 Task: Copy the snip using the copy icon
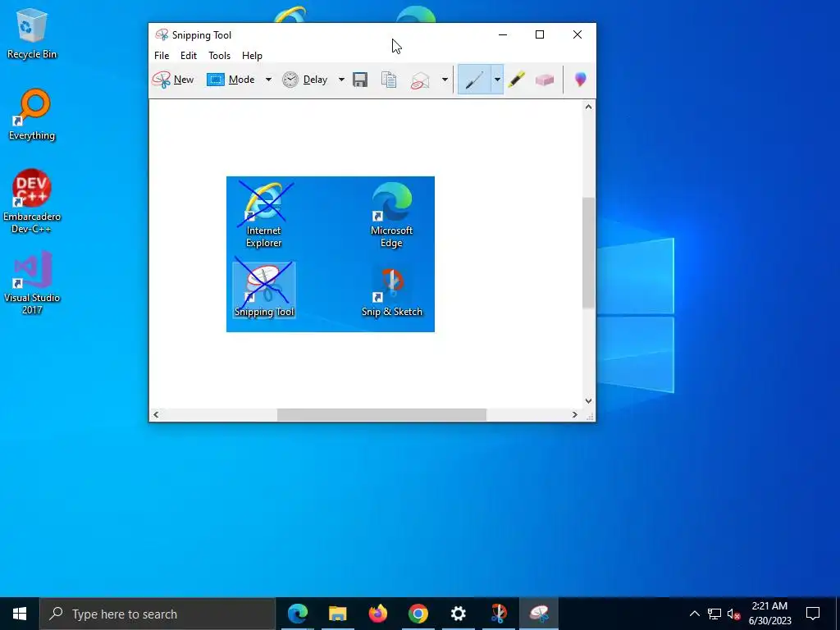click(389, 80)
